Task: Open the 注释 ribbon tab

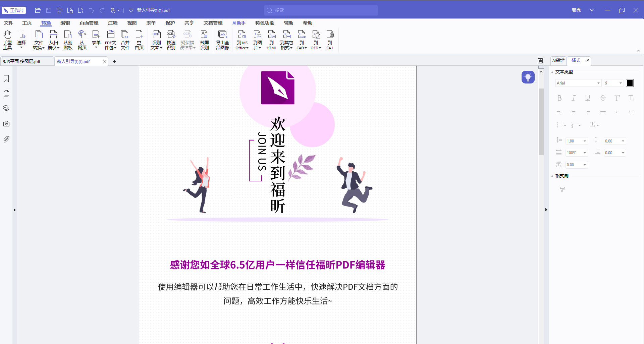Action: coord(113,23)
